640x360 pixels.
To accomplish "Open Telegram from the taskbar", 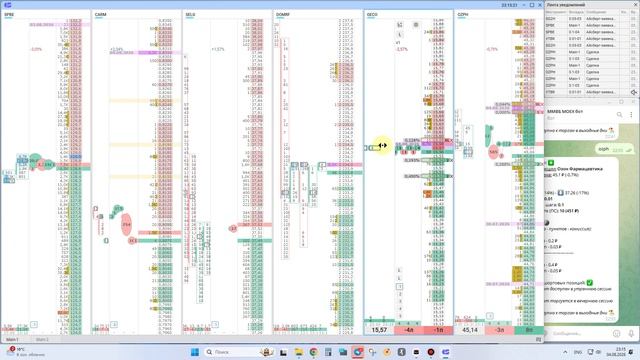I will coord(358,352).
